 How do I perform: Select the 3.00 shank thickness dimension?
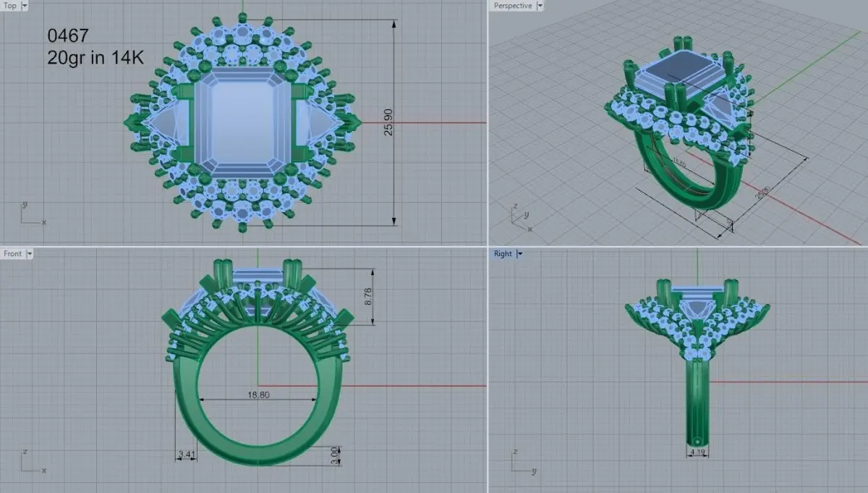coord(333,455)
